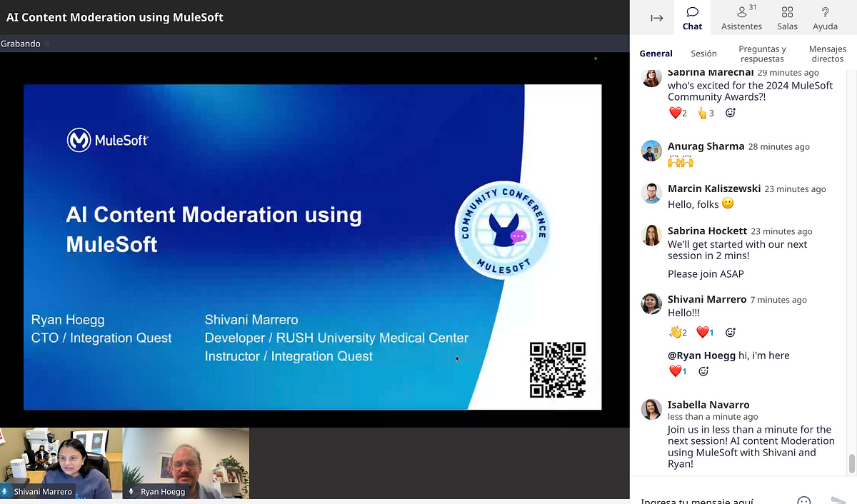Click the MuleSoft logo on the slide
The image size is (857, 504).
(108, 140)
